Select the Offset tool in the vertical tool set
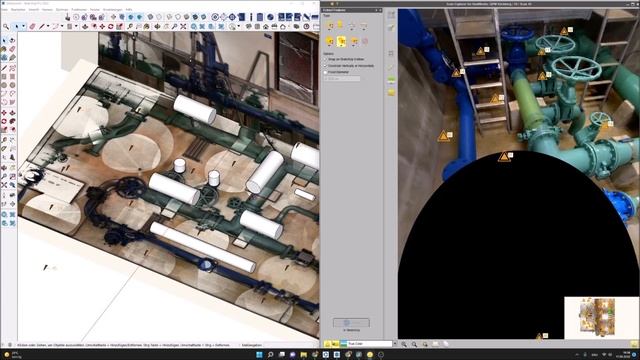This screenshot has height=360, width=640. click(12, 130)
